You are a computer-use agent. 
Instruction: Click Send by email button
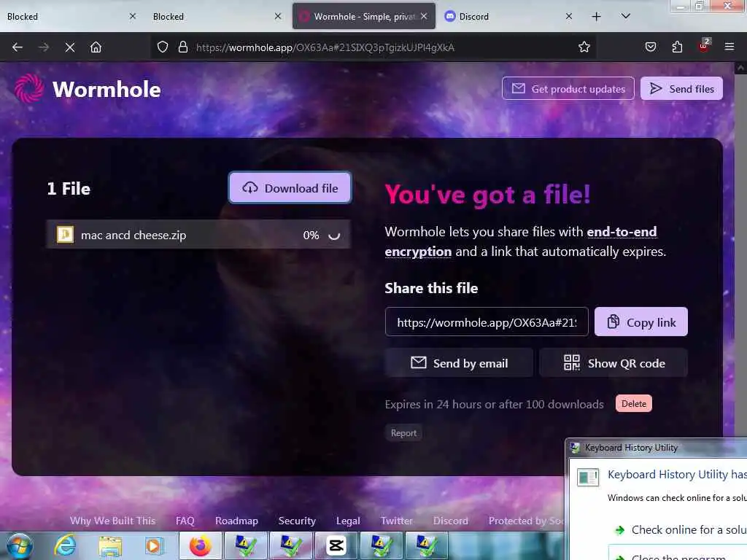459,363
